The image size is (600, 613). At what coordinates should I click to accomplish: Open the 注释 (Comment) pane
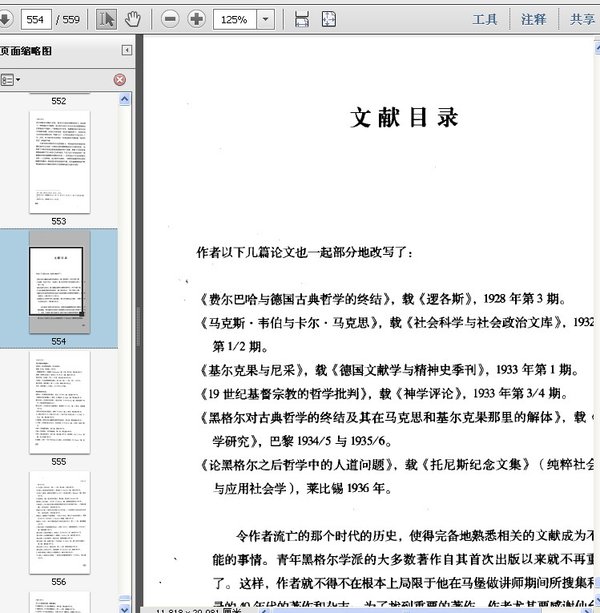coord(533,19)
